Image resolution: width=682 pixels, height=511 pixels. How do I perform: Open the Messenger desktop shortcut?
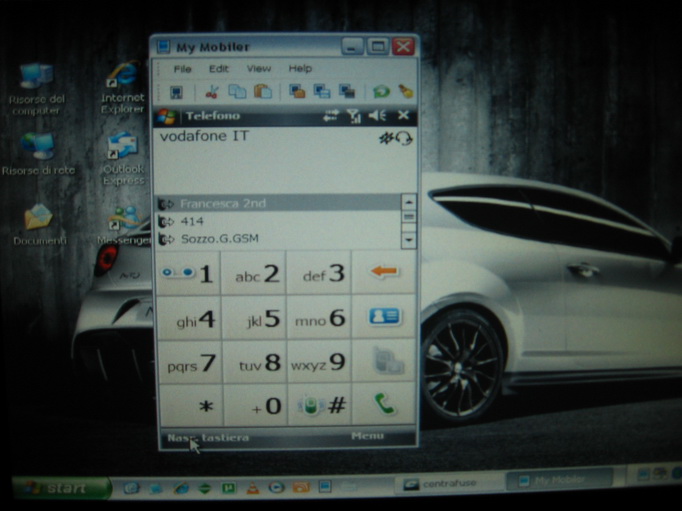[x=124, y=225]
